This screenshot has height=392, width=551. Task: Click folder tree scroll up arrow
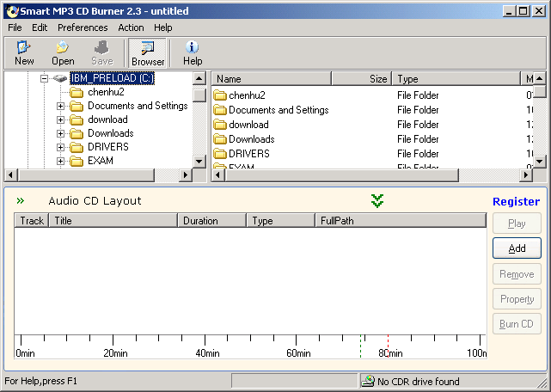[199, 78]
